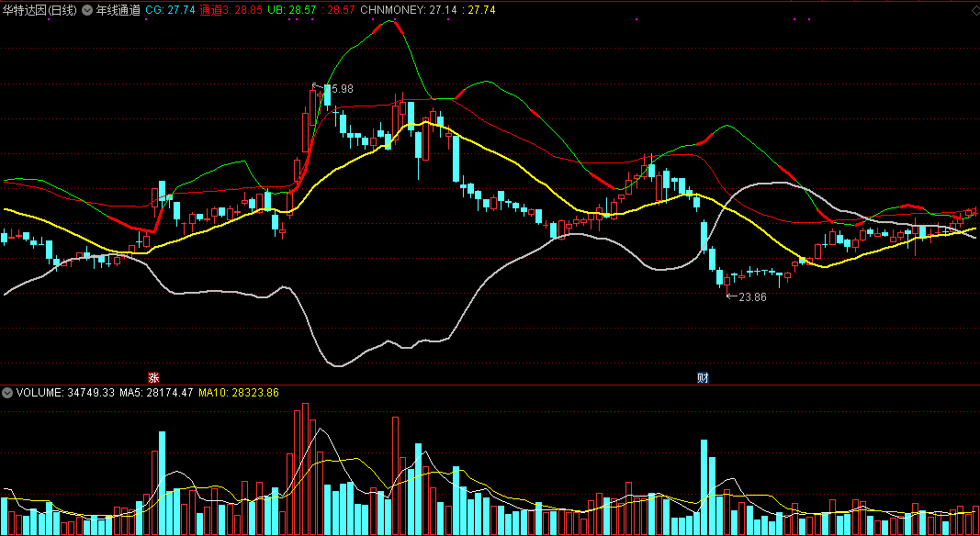980x536 pixels.
Task: Open the 财 financial report marker icon
Action: coord(703,377)
